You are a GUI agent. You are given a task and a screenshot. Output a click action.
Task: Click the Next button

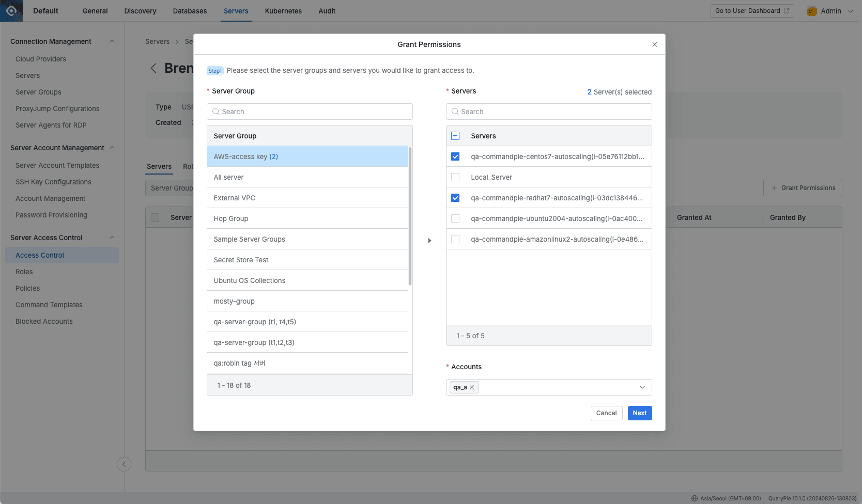click(x=639, y=413)
